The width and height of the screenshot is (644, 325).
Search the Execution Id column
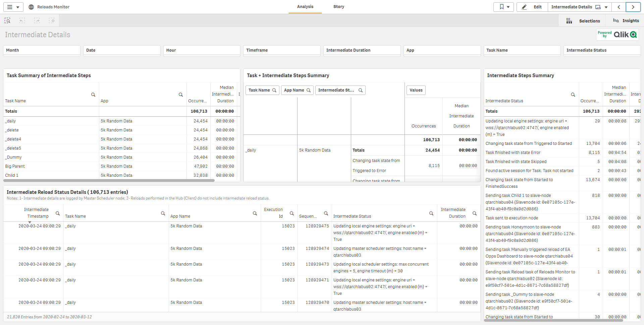tap(292, 213)
